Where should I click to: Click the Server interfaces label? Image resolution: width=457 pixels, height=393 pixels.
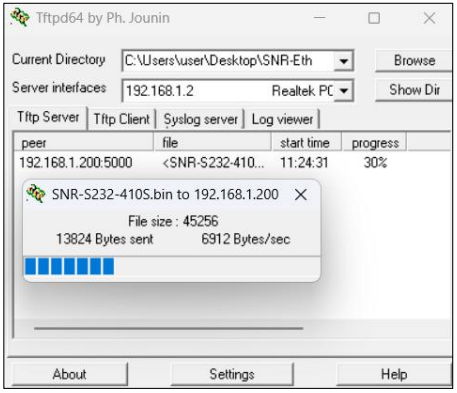(59, 87)
